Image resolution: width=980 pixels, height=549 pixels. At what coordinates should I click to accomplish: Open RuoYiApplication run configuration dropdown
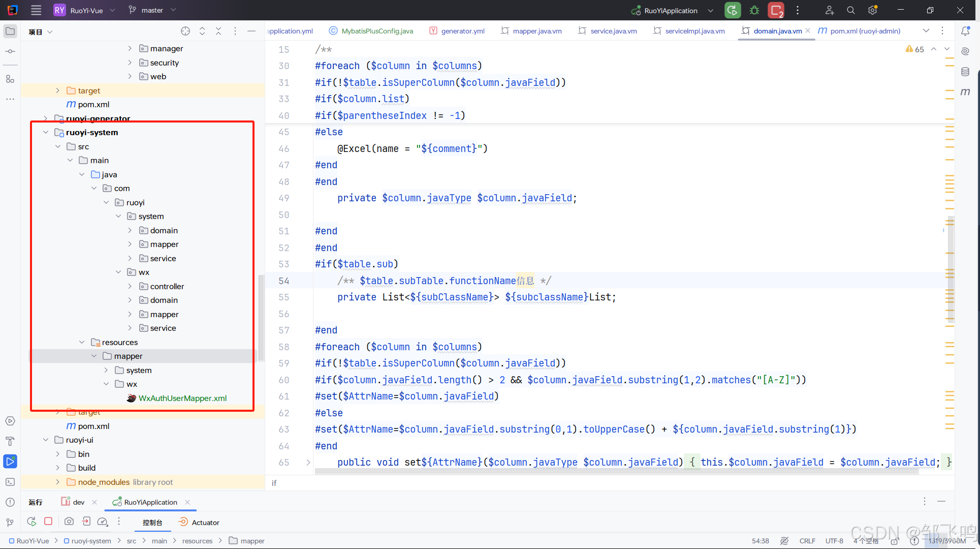click(x=710, y=10)
